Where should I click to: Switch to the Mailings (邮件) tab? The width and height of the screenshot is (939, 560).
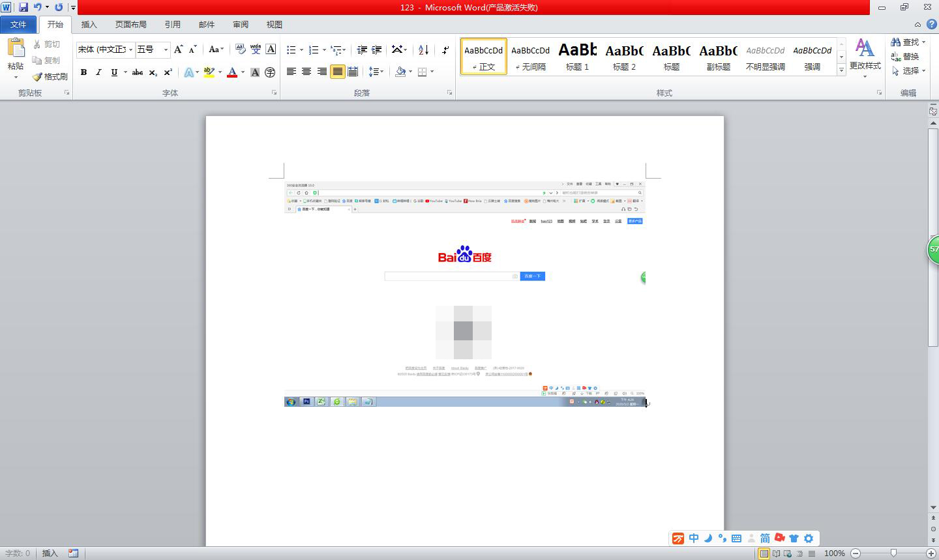click(206, 25)
